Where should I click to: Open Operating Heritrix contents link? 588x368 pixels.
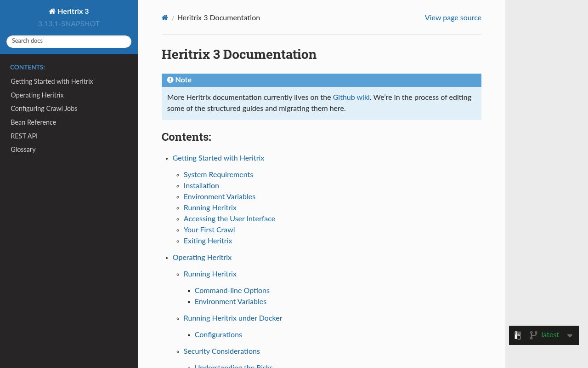pos(202,258)
